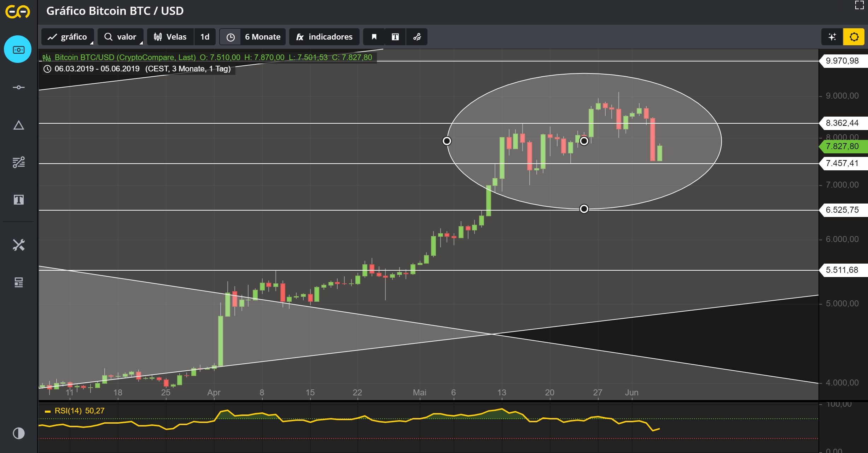The image size is (868, 453).
Task: Select the ellipse's left edge handle
Action: point(447,141)
